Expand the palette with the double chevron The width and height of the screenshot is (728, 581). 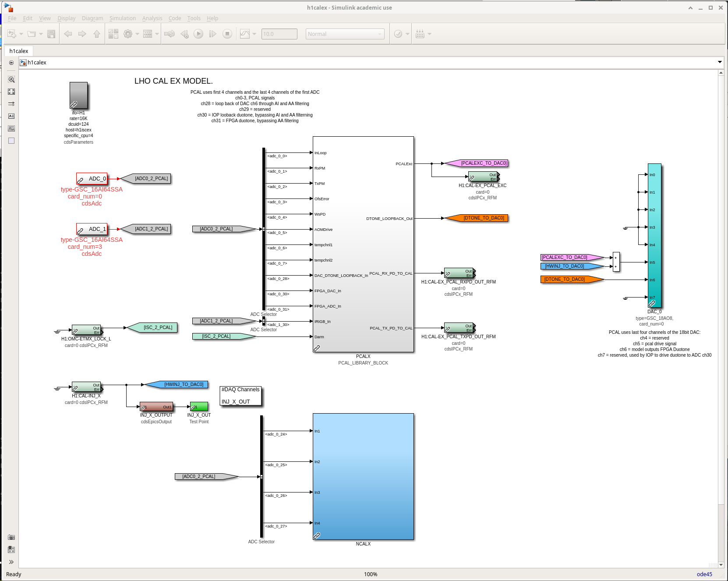[11, 562]
